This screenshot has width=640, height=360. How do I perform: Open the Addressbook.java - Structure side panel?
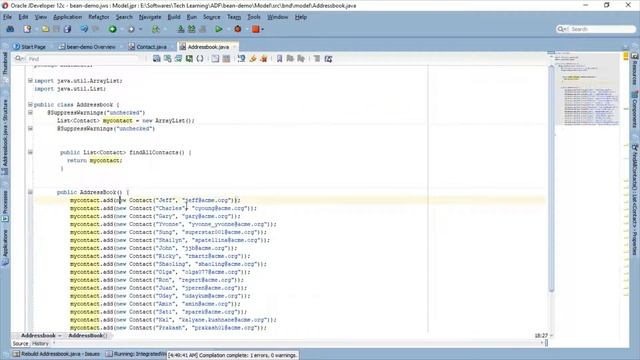pos(5,137)
